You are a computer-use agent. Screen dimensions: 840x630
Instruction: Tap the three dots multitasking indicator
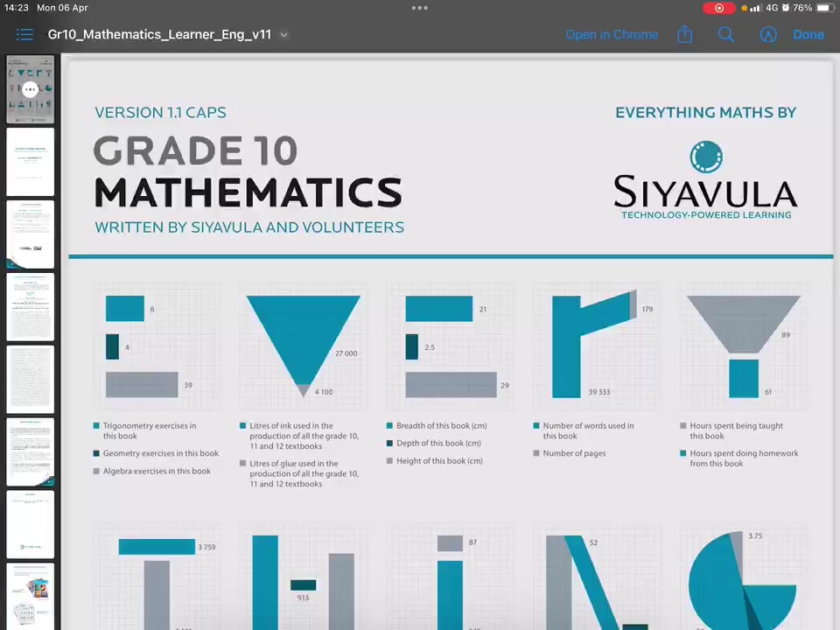coord(419,8)
